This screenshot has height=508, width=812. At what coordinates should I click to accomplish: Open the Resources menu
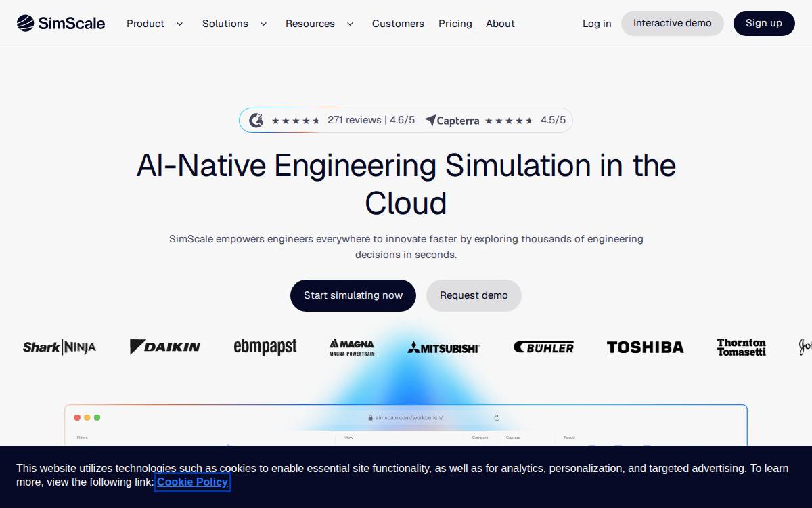[310, 24]
